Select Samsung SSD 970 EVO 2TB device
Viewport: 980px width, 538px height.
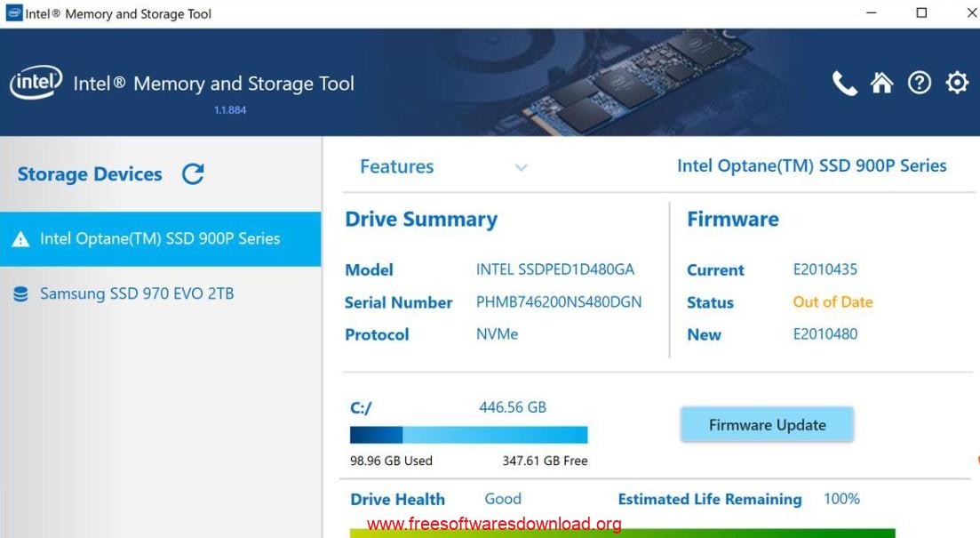(161, 293)
